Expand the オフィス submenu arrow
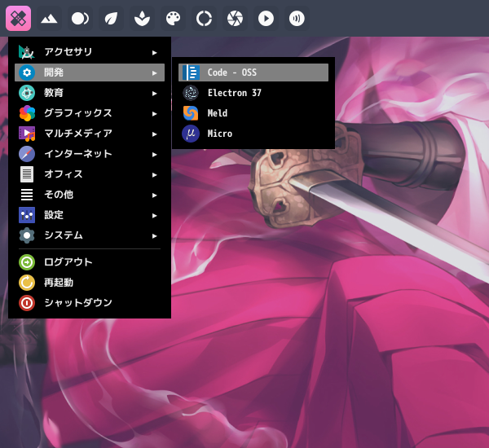 coord(154,175)
